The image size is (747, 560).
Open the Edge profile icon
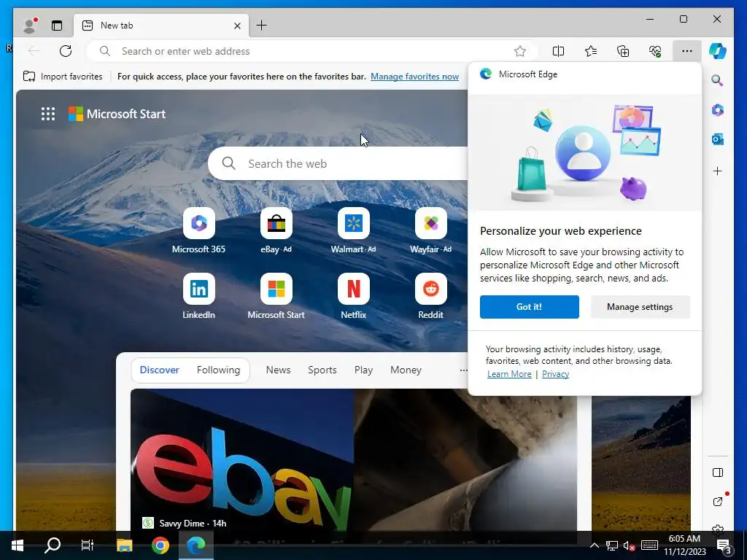click(x=29, y=26)
